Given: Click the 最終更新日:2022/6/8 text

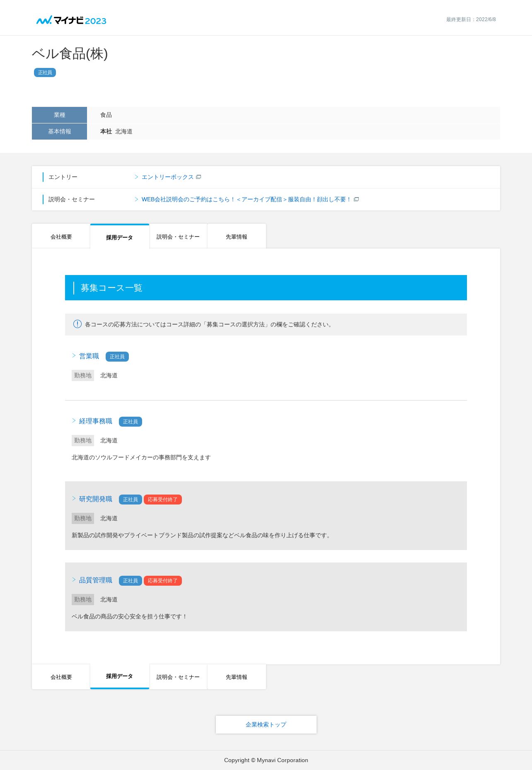Looking at the screenshot, I should pos(471,19).
